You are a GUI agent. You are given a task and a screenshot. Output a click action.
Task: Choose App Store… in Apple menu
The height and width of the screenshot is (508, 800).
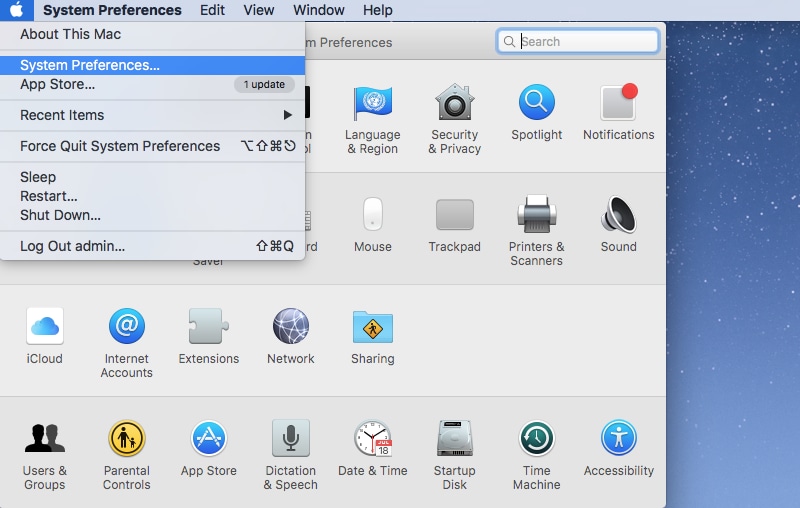[x=153, y=84]
